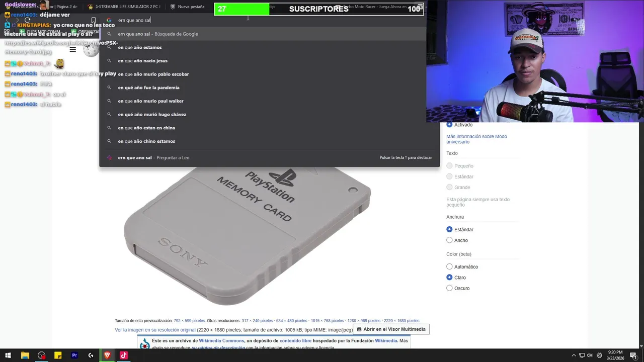Screen dimensions: 644x362
Task: Click 'Abrir en el Visor Multimedia' button
Action: pos(391,329)
